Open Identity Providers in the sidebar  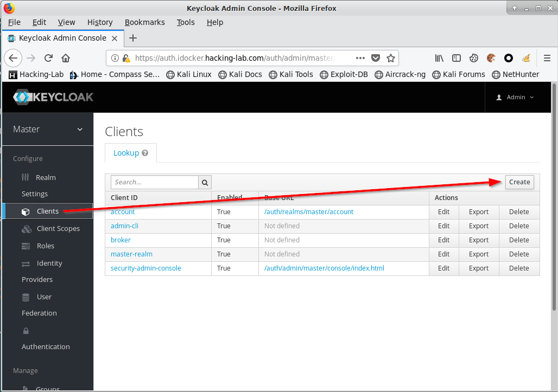pos(42,271)
